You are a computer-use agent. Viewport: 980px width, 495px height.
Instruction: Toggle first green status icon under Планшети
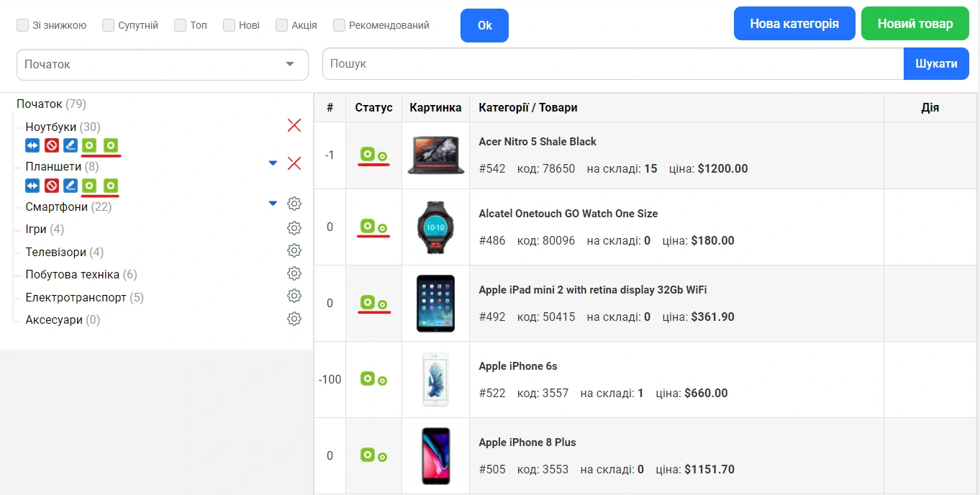[x=89, y=186]
